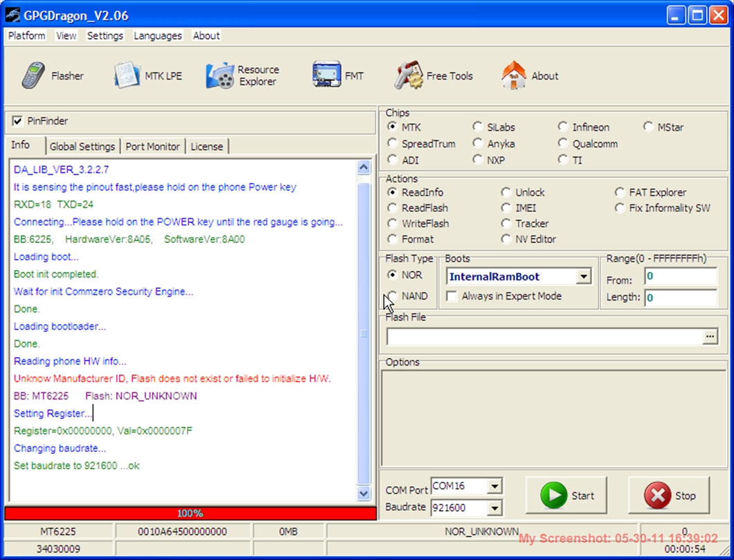
Task: Expand the Baudrate dropdown
Action: click(495, 507)
